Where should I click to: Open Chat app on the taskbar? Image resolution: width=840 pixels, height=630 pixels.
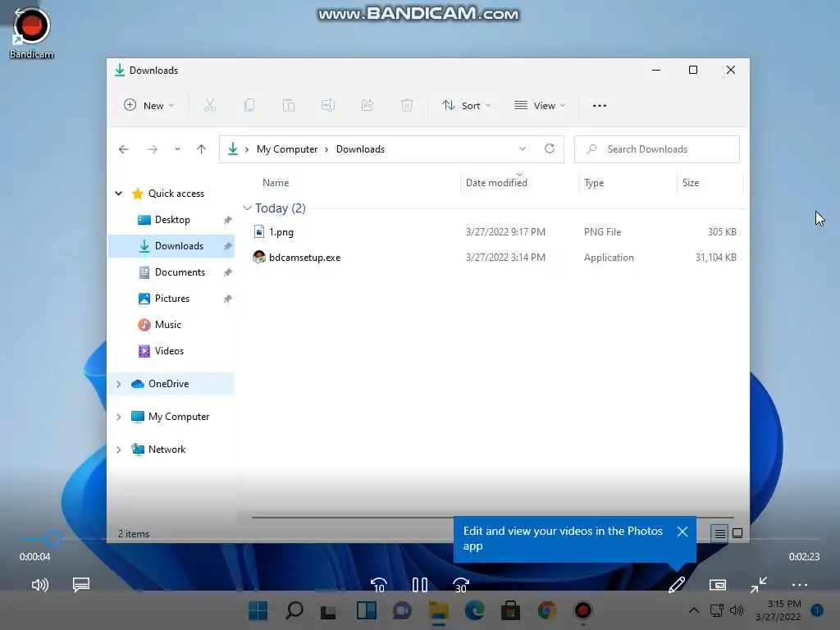[x=402, y=610]
